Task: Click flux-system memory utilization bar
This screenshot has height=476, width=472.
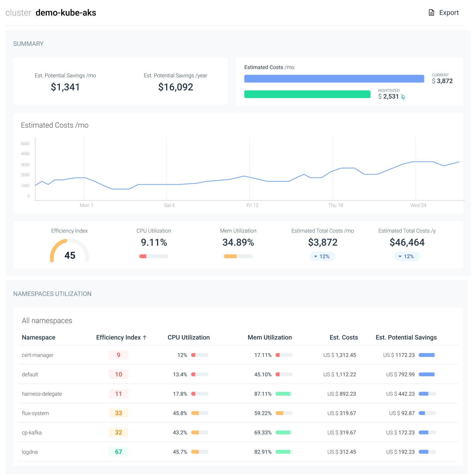Action: coord(284,413)
